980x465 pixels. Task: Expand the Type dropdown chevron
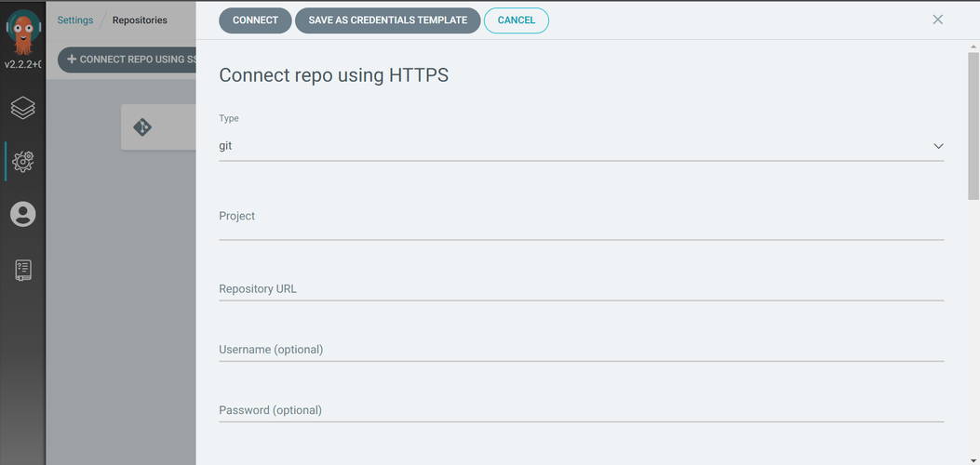938,146
